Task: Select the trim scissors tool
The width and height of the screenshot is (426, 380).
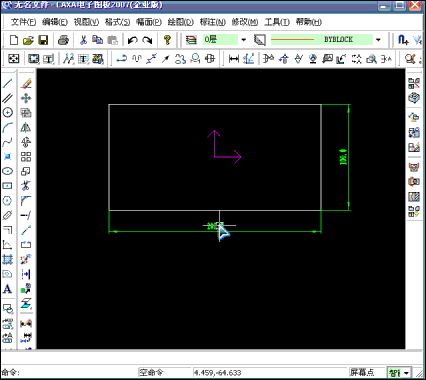Action: [26, 186]
